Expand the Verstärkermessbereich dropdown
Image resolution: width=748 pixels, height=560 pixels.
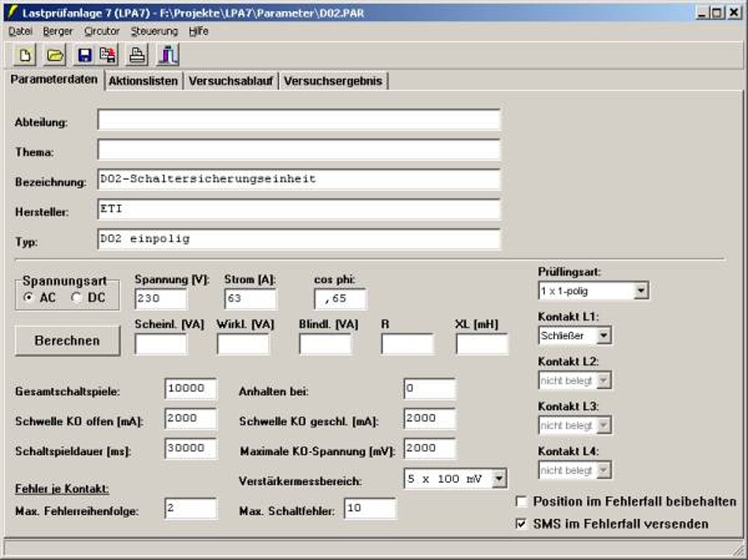pos(499,478)
